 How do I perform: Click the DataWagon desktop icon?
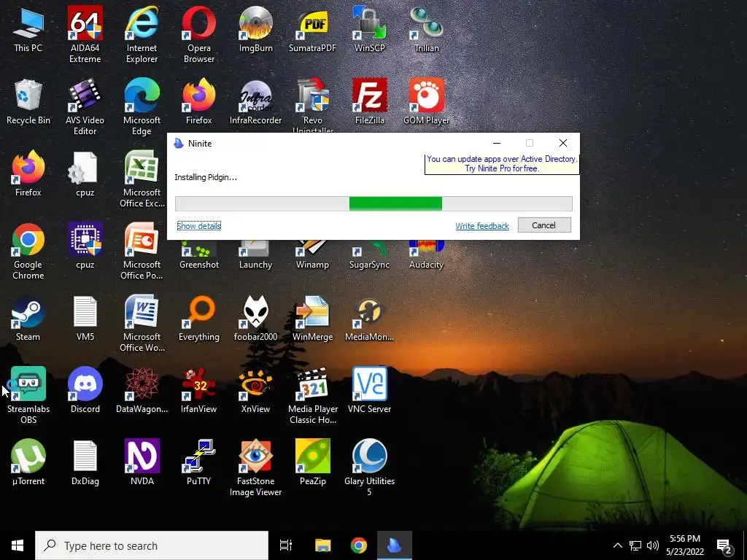coord(142,391)
